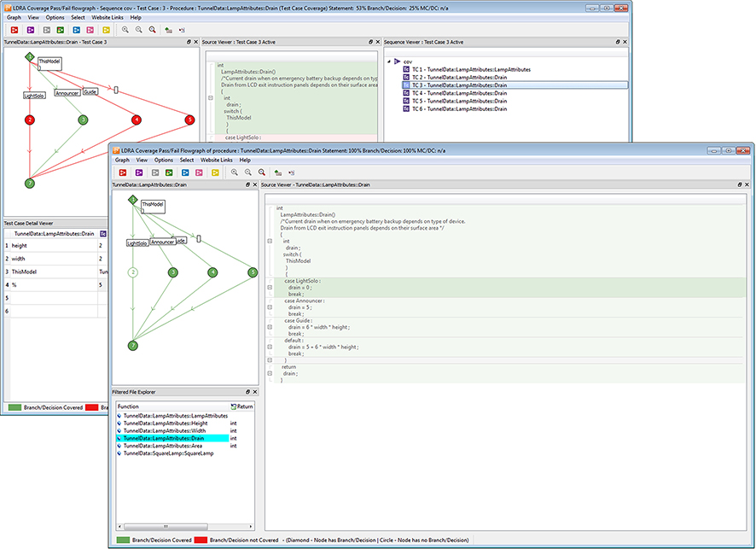The width and height of the screenshot is (756, 549).
Task: Close the Filtered File Explorer panel
Action: point(255,392)
